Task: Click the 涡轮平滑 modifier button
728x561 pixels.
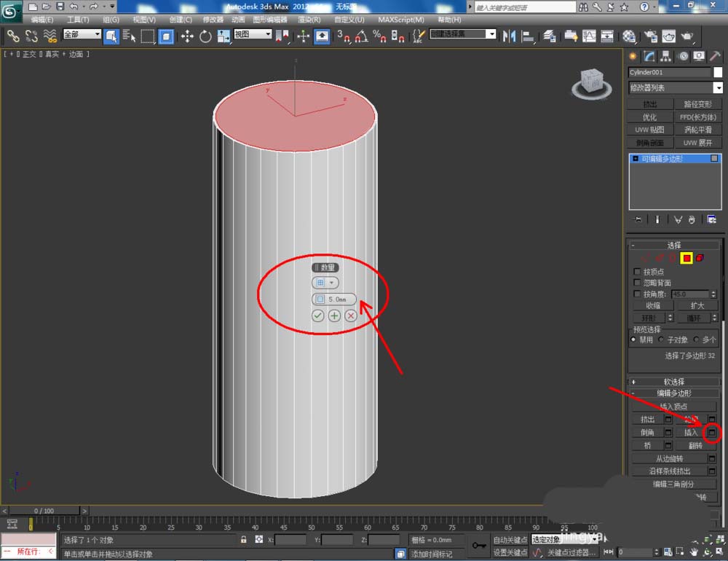Action: click(x=697, y=130)
